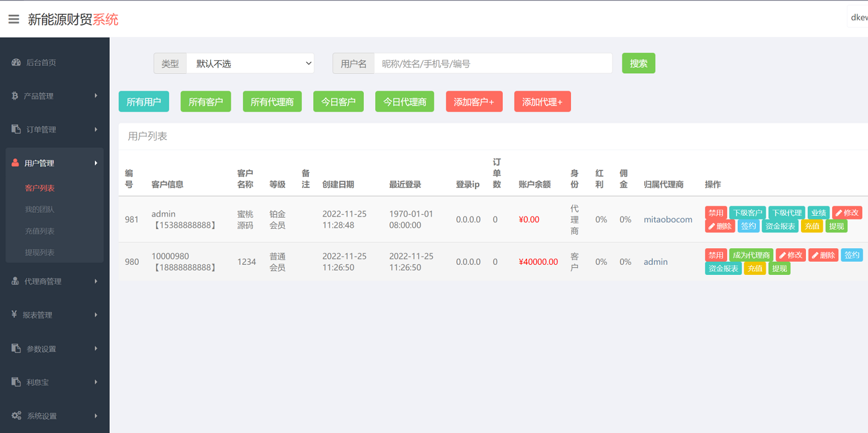Screen dimensions: 868x433
Task: Click the bitcoin icon beside 产品管理
Action: point(15,96)
